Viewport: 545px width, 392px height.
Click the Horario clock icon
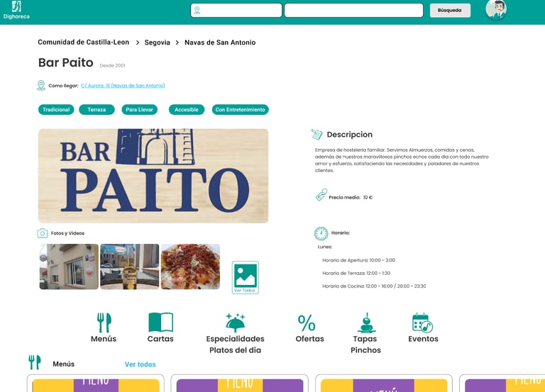coord(321,234)
